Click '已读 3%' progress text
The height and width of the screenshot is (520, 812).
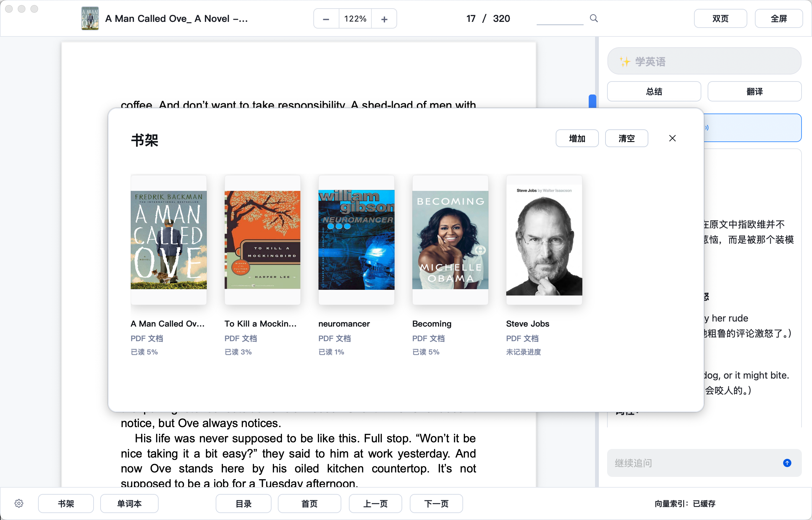tap(238, 352)
